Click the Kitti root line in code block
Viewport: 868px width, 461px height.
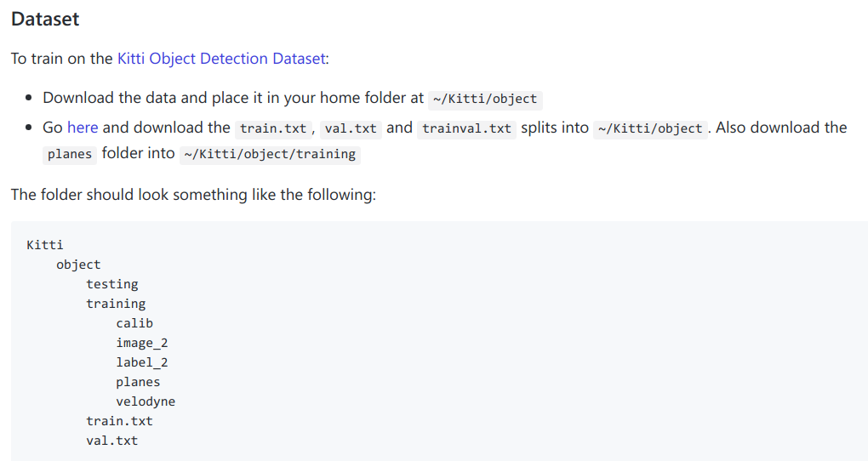click(x=45, y=245)
